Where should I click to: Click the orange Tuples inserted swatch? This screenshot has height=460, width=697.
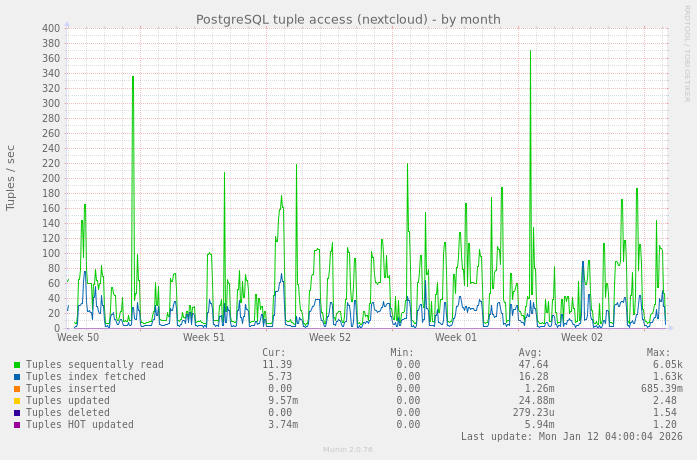point(17,389)
